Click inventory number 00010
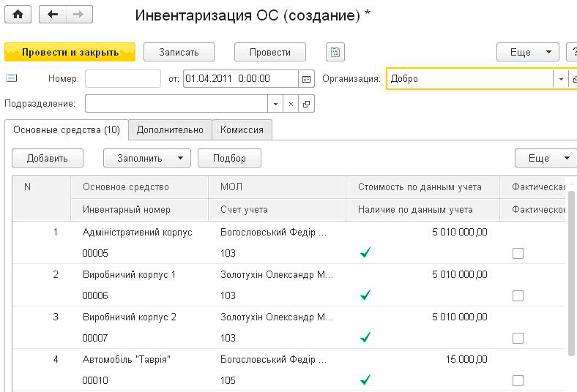577x392 pixels. (x=95, y=380)
